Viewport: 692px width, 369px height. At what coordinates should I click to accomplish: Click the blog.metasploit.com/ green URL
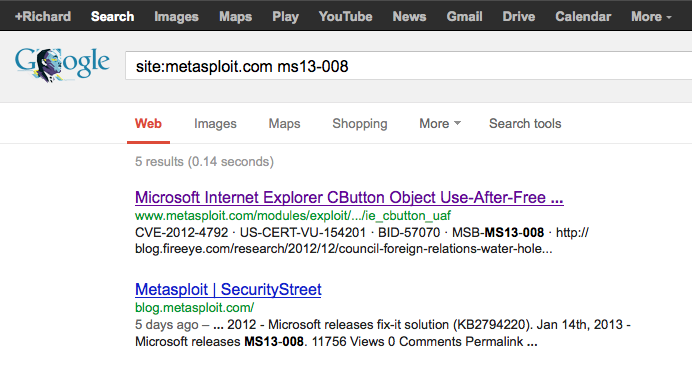pos(195,308)
